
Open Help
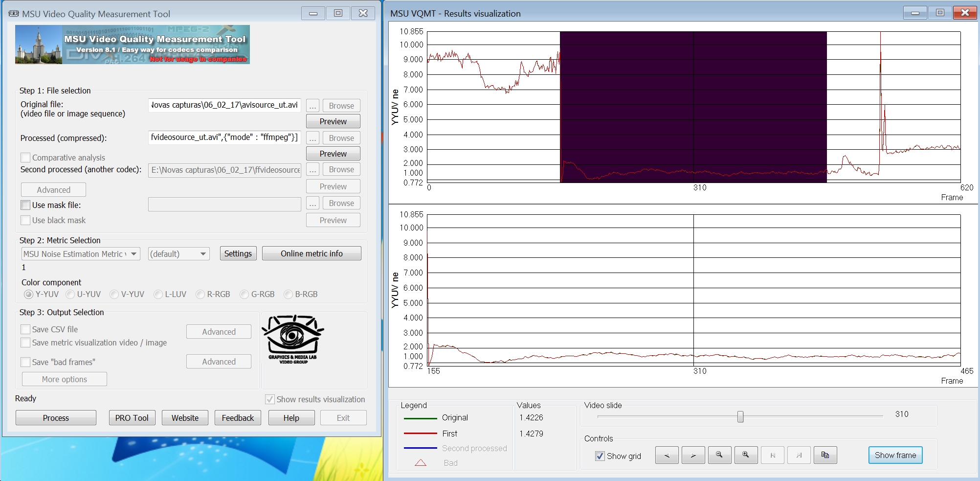(291, 418)
